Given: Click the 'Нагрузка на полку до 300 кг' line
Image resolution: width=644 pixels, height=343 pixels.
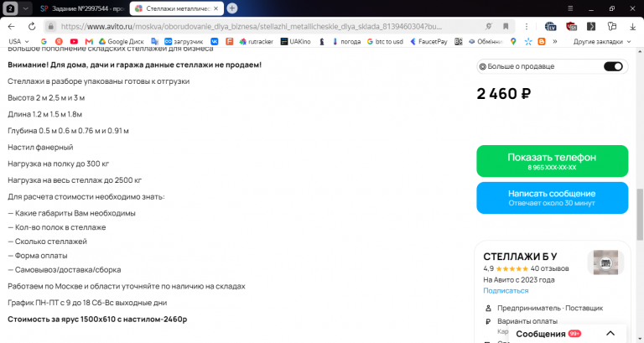Looking at the screenshot, I should click(59, 164).
